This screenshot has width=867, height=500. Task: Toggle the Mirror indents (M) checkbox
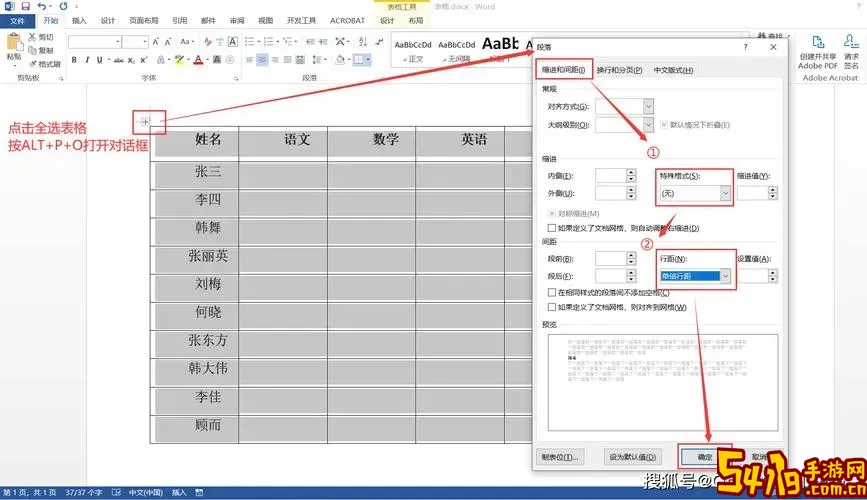(x=551, y=213)
